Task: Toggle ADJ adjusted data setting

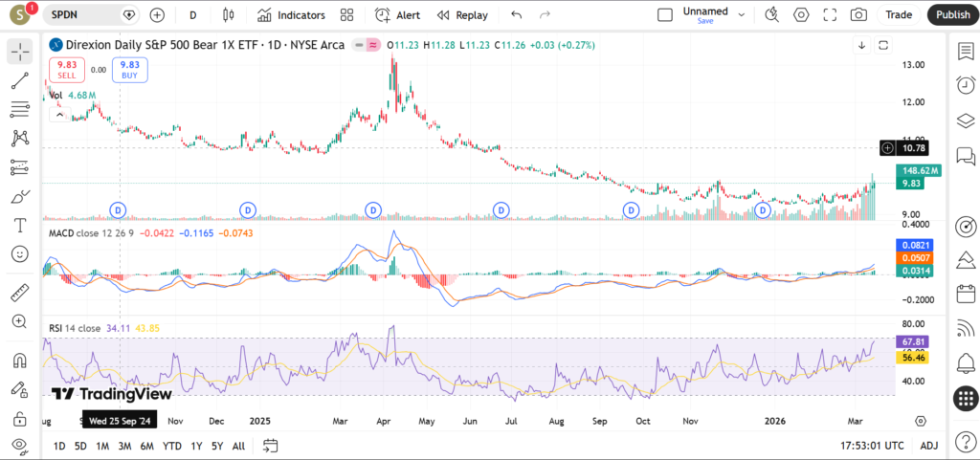Action: point(928,446)
